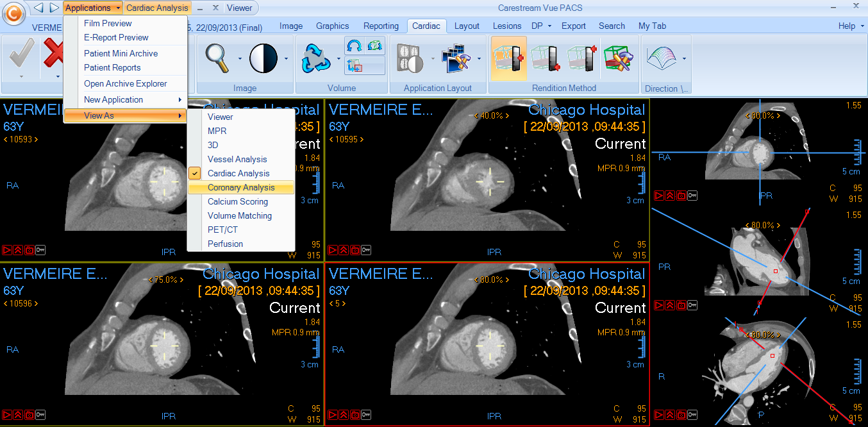Open the dropdown next to the brain-scan layout icon
This screenshot has height=427, width=868.
pos(433,58)
